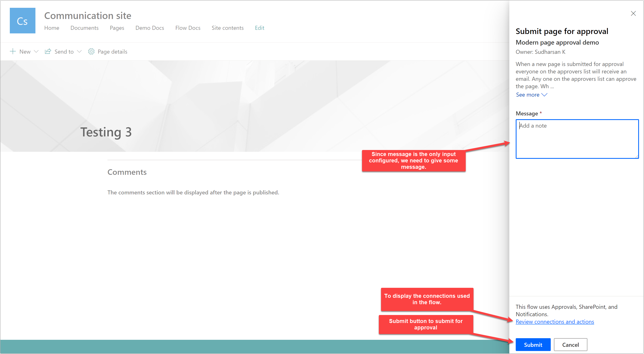Open the Send to dropdown chevron
Viewport: 644px width, 354px height.
(x=79, y=52)
